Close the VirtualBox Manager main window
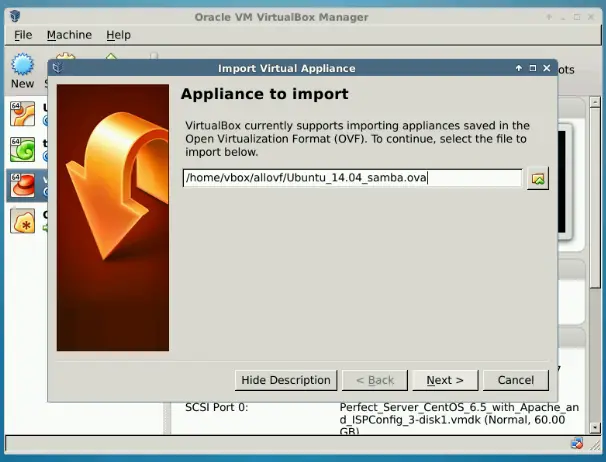 (590, 17)
